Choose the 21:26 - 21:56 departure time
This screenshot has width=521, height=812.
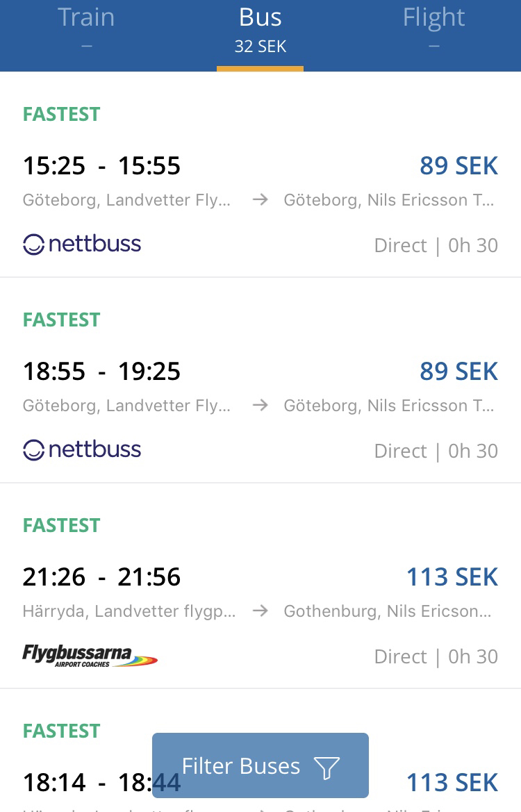click(101, 577)
